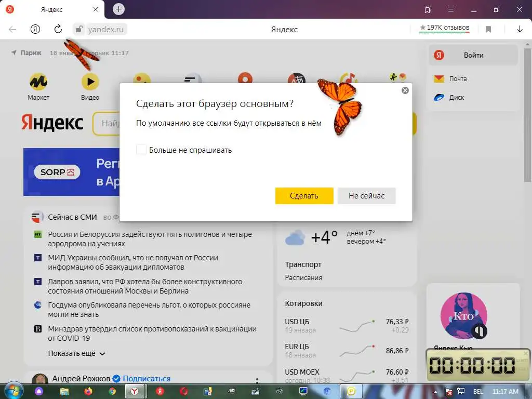Viewport: 532px width, 399px height.
Task: Open news about Россия и Белоруссия polygons
Action: pyautogui.click(x=150, y=239)
